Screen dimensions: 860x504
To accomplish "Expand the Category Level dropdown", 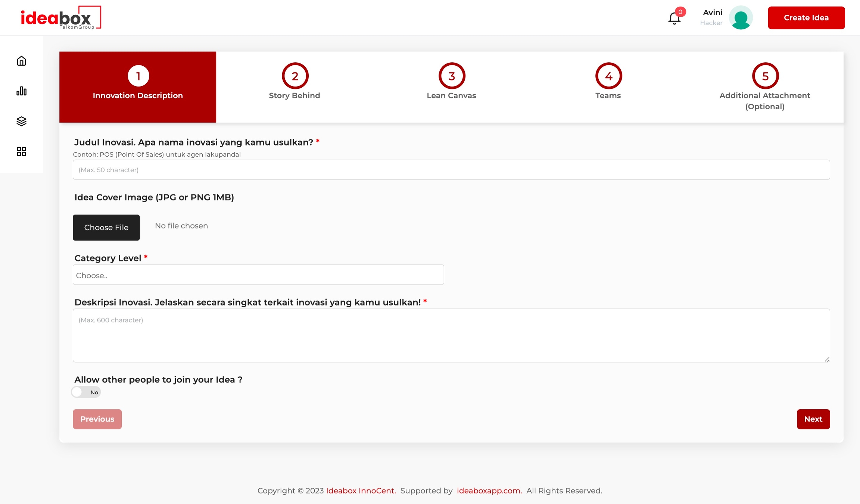I will click(x=258, y=275).
